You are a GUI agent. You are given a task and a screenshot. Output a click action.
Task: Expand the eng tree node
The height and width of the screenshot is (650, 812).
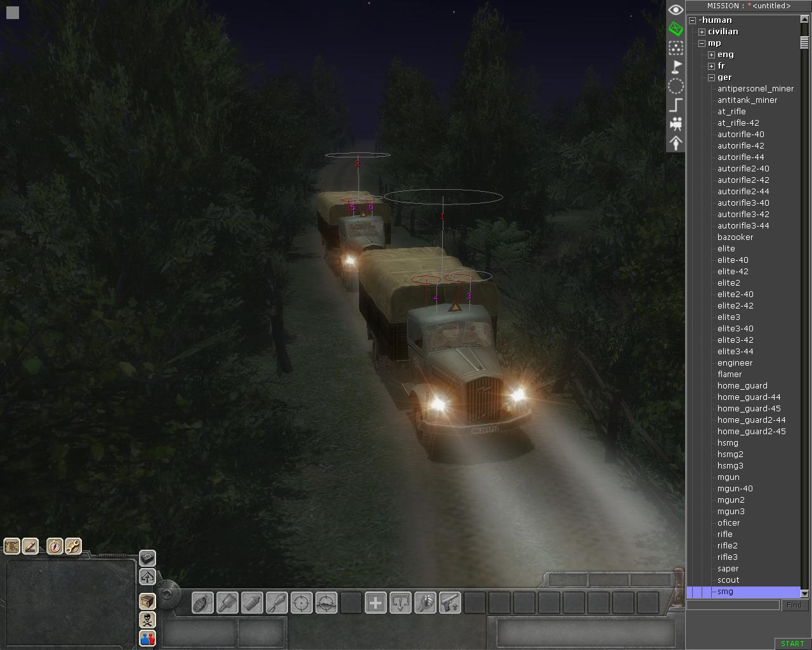click(x=712, y=55)
